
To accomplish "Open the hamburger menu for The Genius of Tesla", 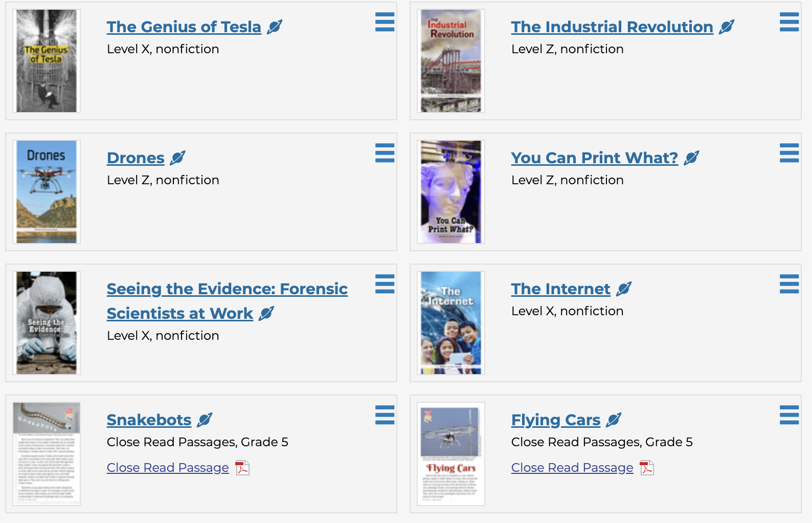I will pos(385,22).
